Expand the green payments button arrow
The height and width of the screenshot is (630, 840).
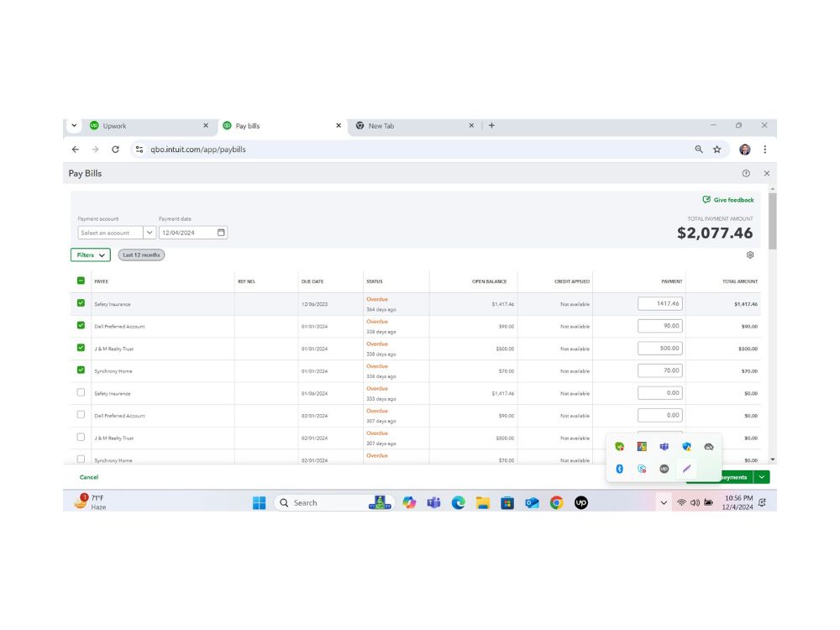coord(761,477)
